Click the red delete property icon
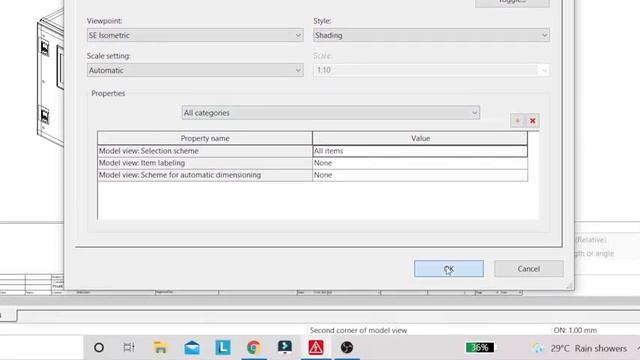The width and height of the screenshot is (640, 360). (x=532, y=121)
